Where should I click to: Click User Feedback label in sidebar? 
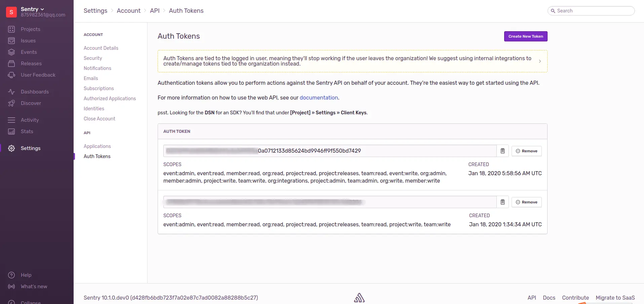(38, 75)
